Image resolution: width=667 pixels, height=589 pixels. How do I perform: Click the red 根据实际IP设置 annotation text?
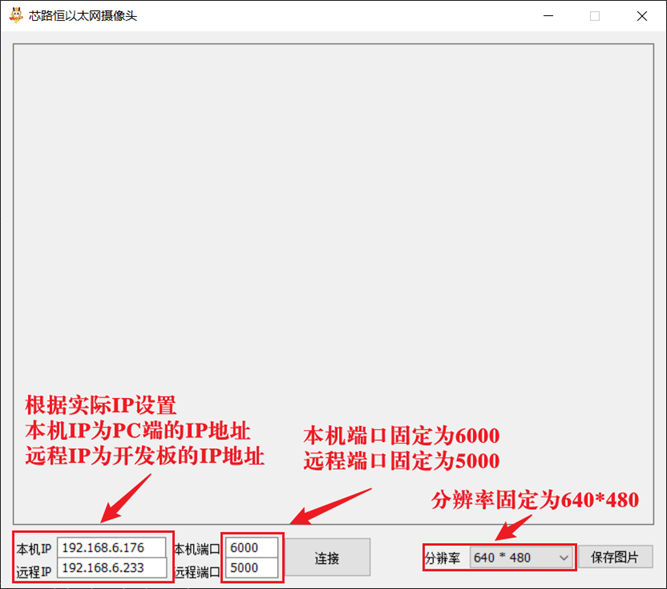[100, 406]
